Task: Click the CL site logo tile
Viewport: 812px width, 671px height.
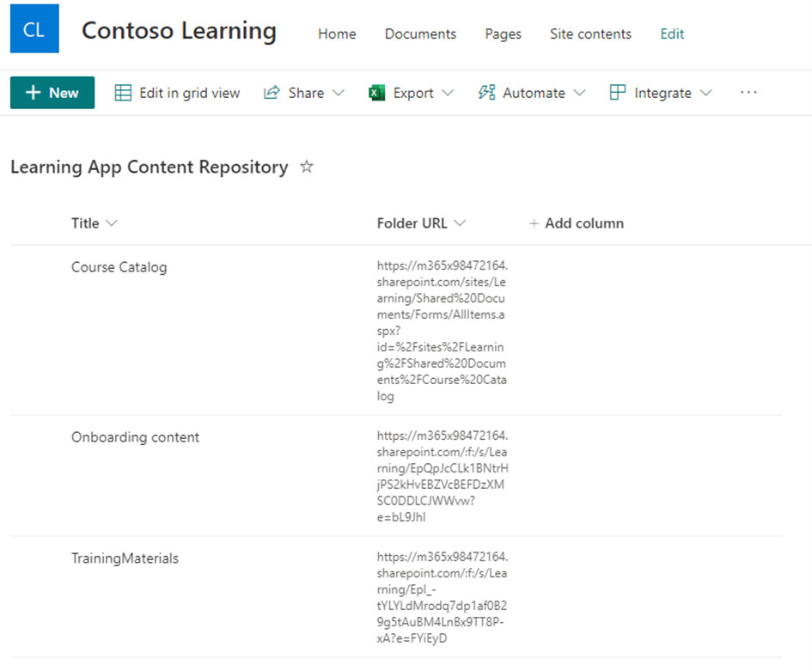Action: [34, 29]
